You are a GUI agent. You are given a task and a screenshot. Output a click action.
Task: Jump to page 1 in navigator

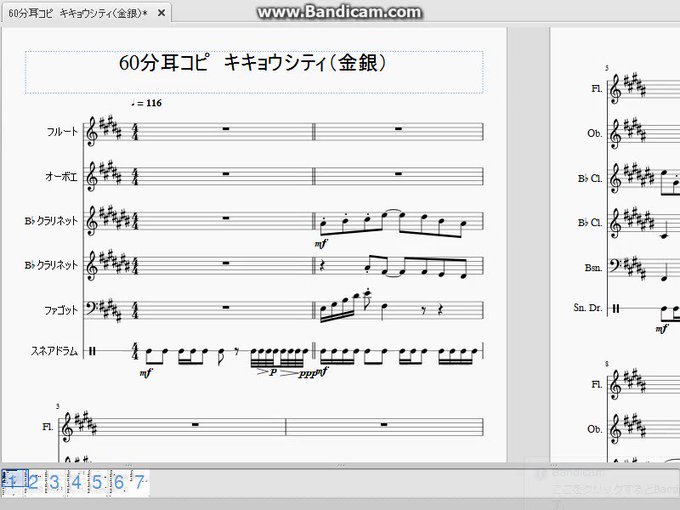point(14,482)
